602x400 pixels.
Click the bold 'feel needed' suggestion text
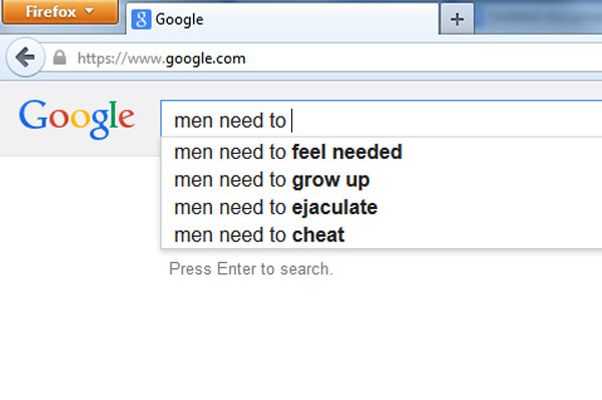[347, 152]
